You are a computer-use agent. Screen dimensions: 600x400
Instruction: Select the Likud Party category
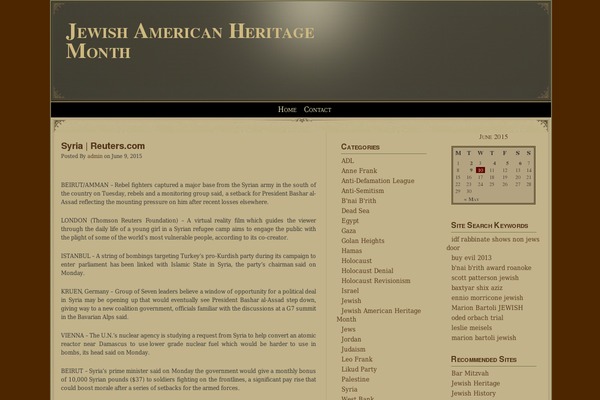click(359, 369)
